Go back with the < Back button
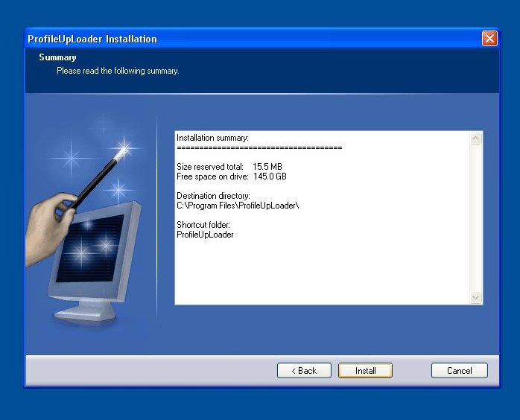This screenshot has width=520, height=420. 304,370
